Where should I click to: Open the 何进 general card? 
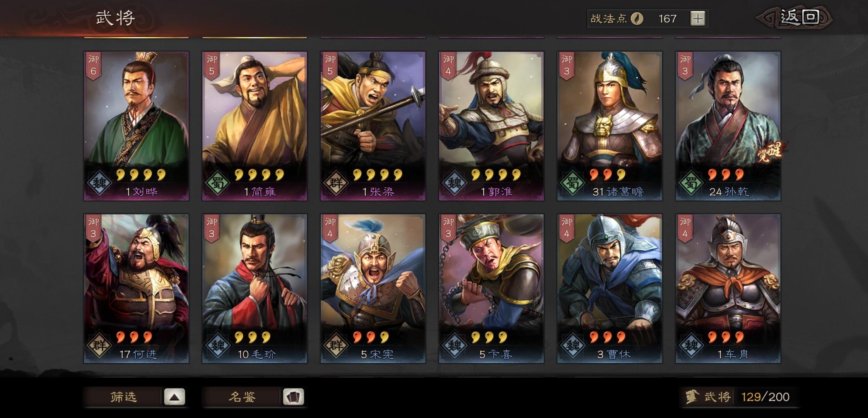coord(136,289)
